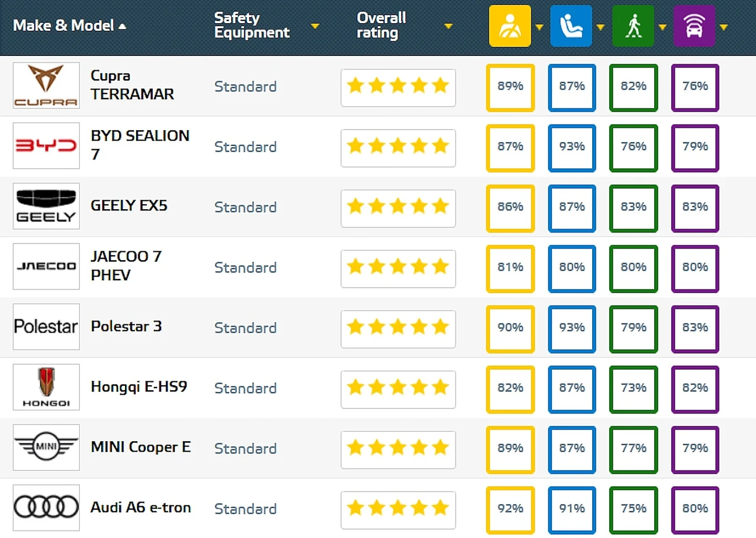Click the Geely brand logo

point(46,206)
